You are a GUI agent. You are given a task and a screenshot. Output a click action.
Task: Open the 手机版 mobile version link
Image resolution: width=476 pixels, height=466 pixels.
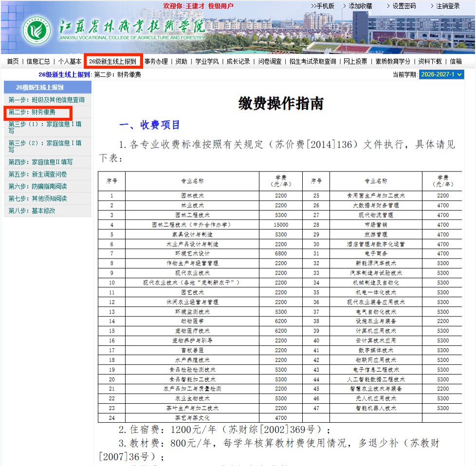pos(323,6)
